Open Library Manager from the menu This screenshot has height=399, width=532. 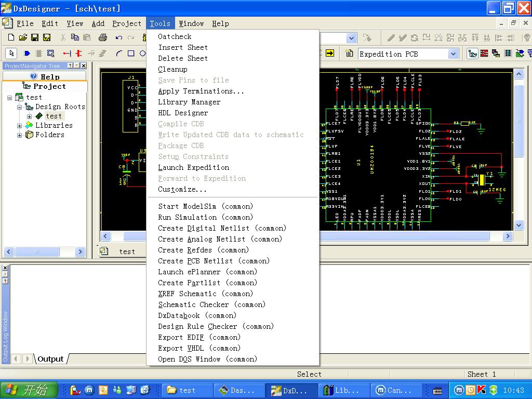pos(189,102)
